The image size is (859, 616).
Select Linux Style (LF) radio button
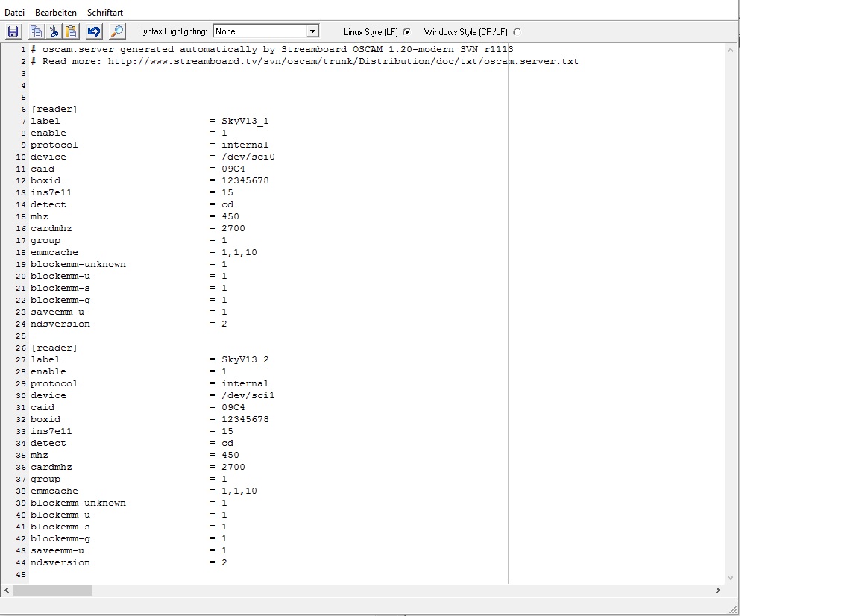[406, 32]
